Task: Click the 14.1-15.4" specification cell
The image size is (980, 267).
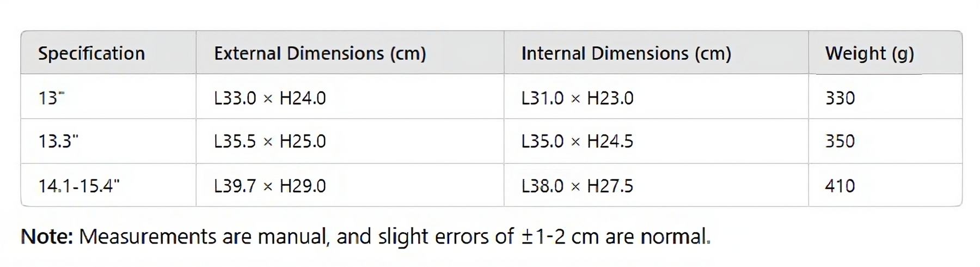Action: pyautogui.click(x=79, y=186)
